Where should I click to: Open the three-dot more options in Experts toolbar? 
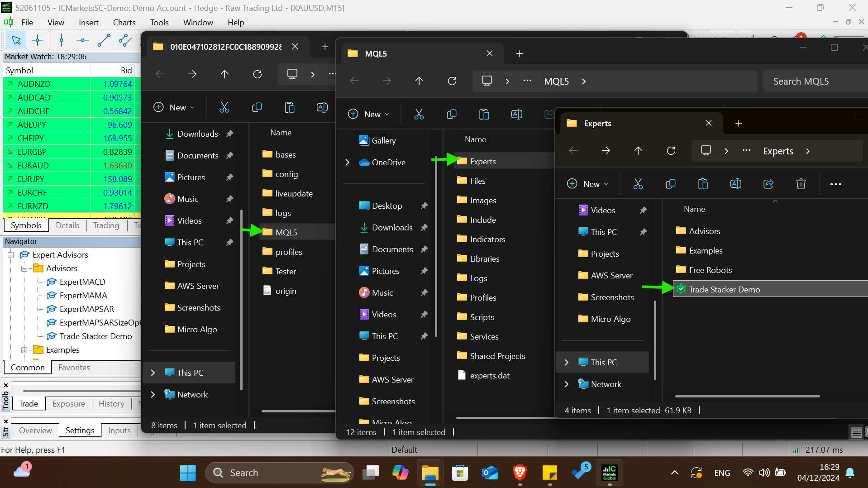click(836, 184)
